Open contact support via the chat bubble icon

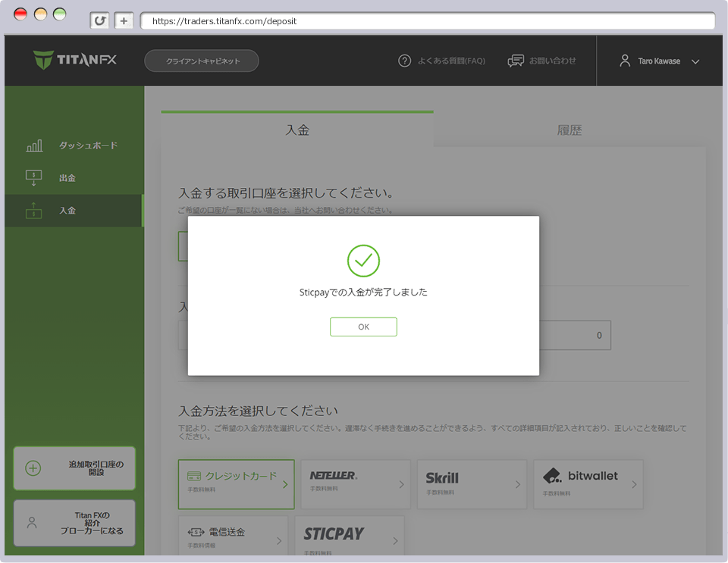click(516, 61)
